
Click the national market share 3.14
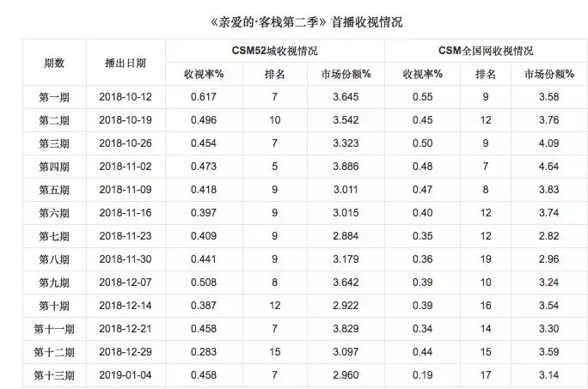pyautogui.click(x=549, y=375)
